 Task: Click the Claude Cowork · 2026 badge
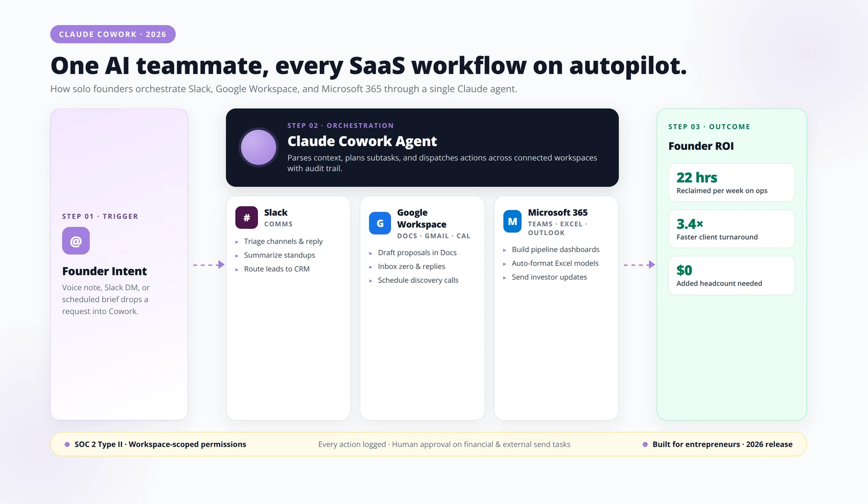tap(113, 34)
